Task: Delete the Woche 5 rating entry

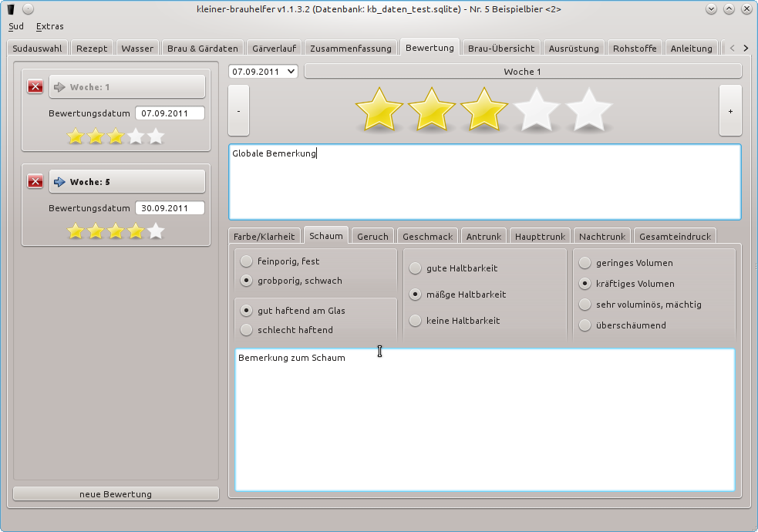Action: tap(35, 182)
